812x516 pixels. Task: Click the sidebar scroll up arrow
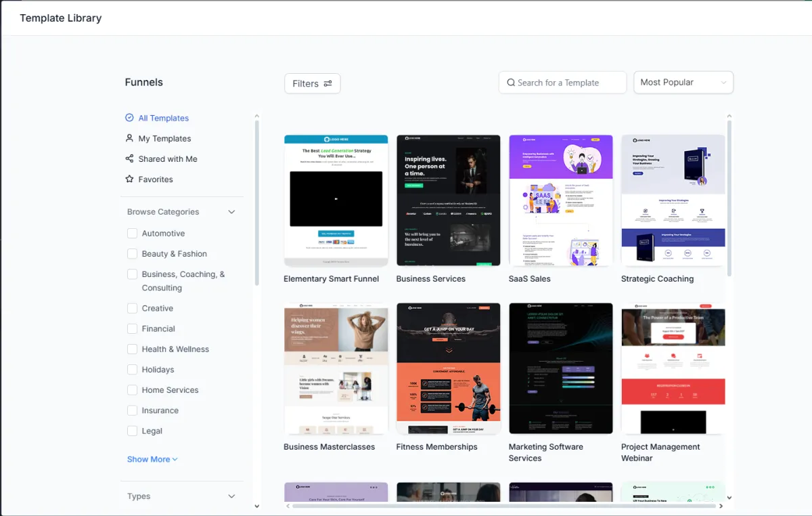click(256, 116)
